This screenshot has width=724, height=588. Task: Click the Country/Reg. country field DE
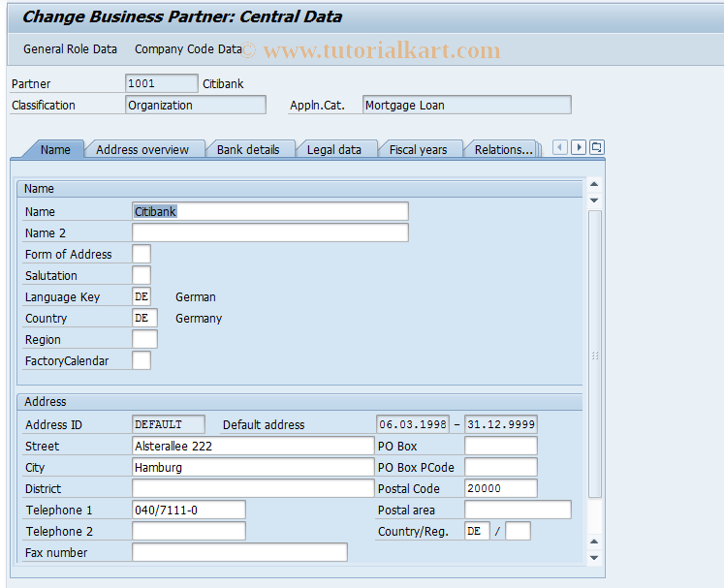(x=477, y=531)
